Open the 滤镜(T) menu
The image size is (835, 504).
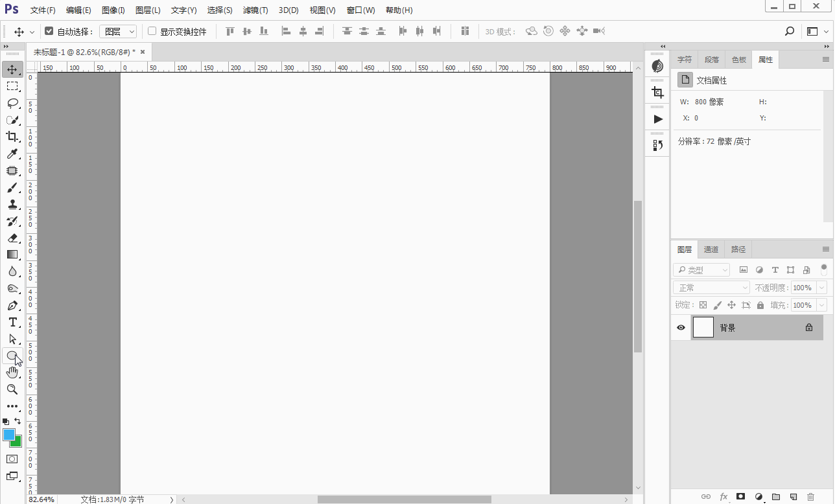tap(255, 10)
